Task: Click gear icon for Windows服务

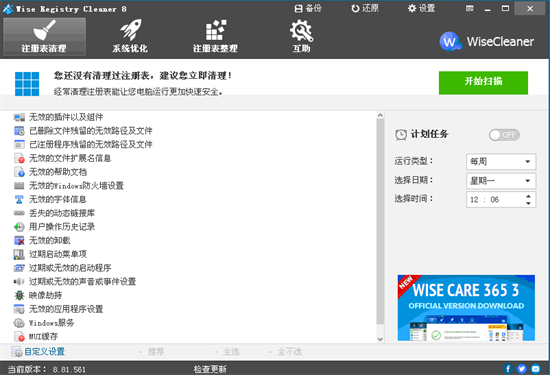Action: (x=19, y=323)
